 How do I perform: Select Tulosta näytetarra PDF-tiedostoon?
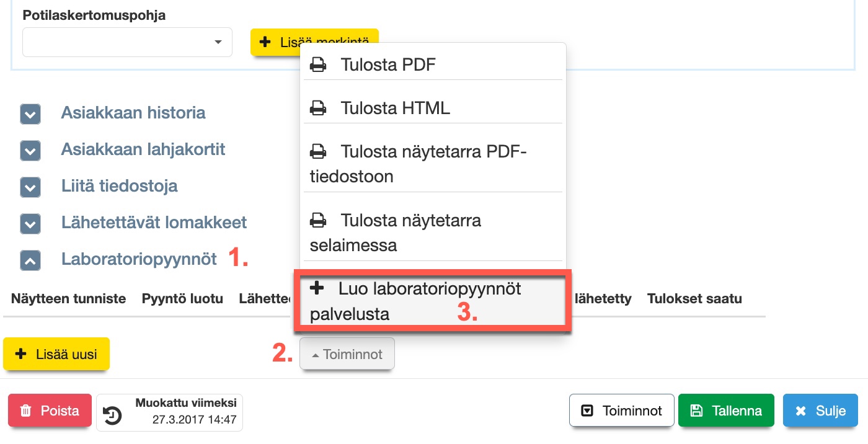click(432, 164)
